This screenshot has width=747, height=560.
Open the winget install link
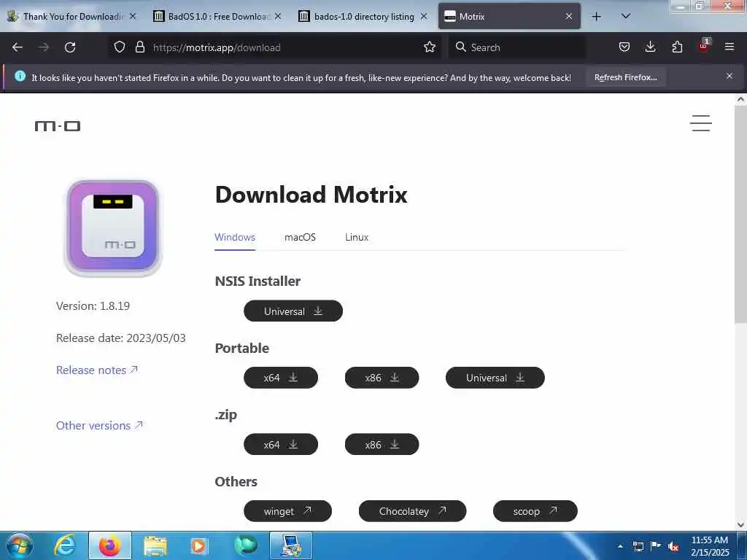pyautogui.click(x=287, y=511)
